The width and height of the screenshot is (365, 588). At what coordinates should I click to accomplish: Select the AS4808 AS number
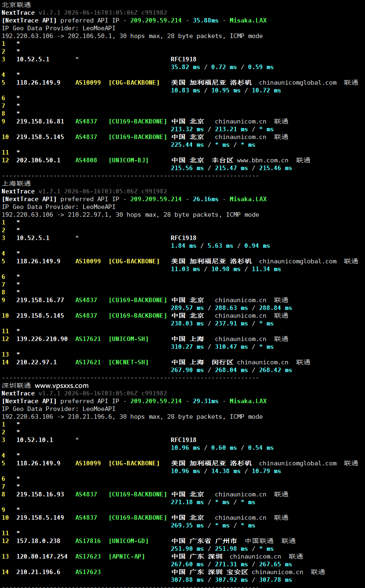86,160
